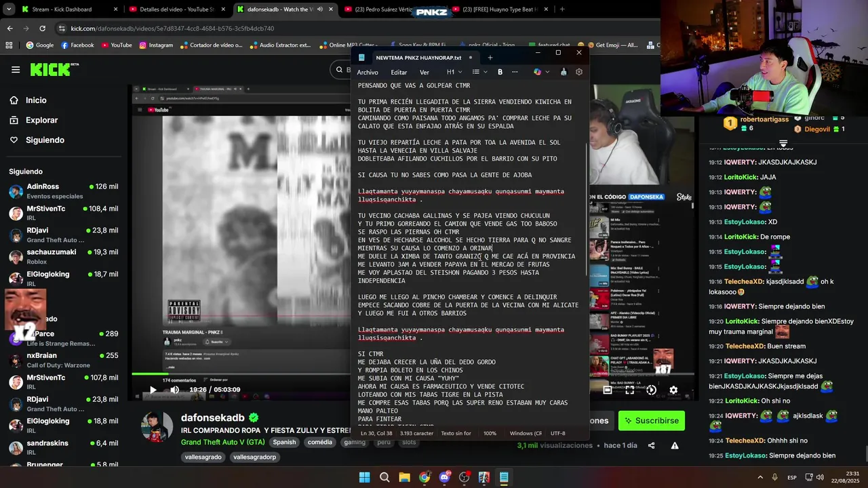
Task: Click the browser back arrow
Action: click(x=9, y=28)
